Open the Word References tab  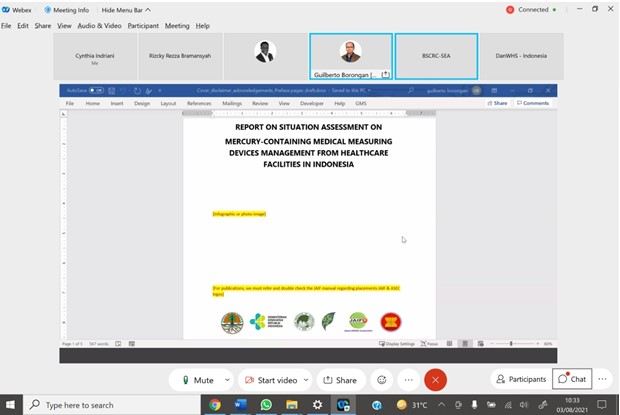coord(199,103)
